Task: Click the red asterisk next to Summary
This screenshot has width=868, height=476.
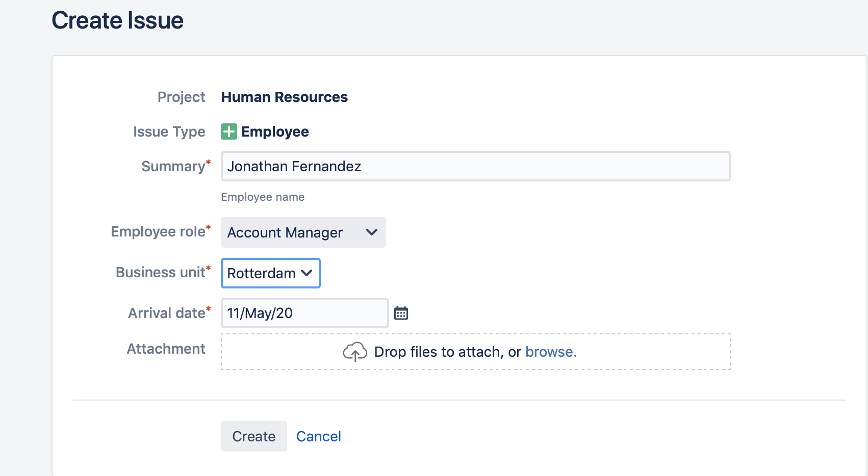Action: point(209,161)
